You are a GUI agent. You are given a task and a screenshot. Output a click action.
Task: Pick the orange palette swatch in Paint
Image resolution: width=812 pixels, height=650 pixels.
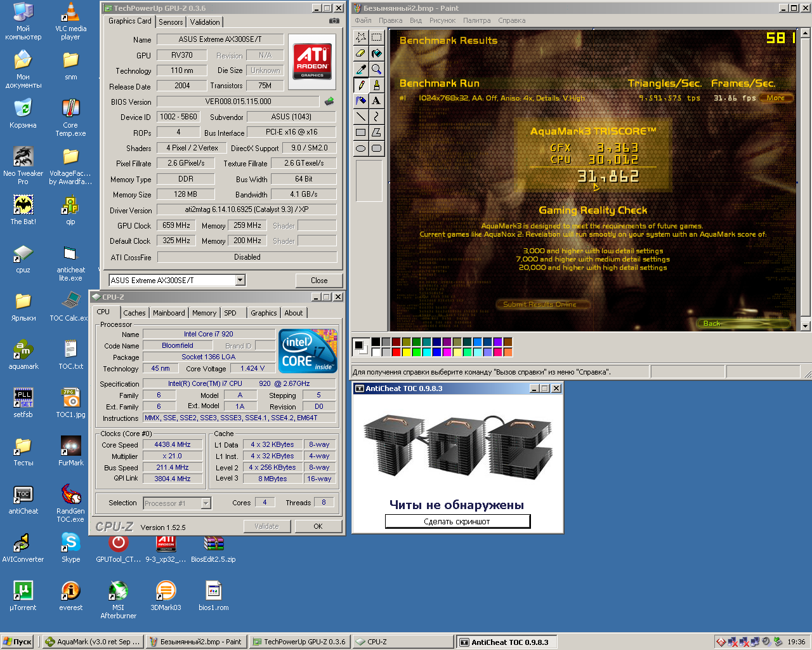(x=507, y=352)
